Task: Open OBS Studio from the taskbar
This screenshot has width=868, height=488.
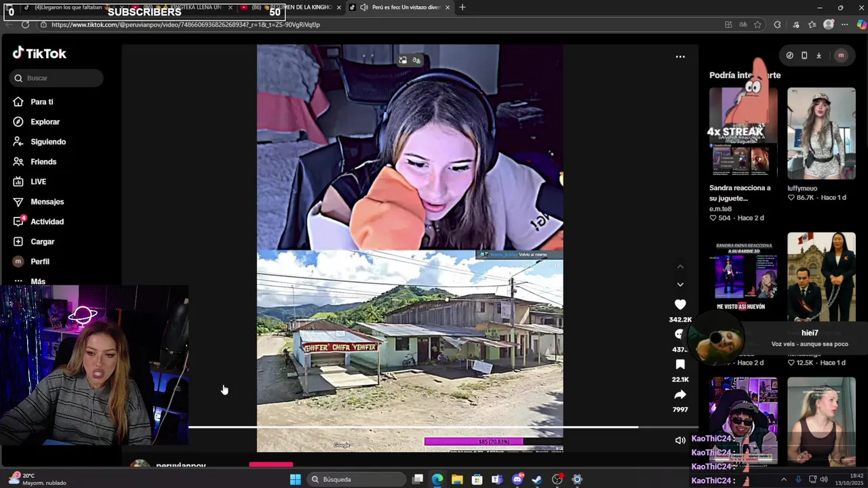Action: click(x=557, y=480)
